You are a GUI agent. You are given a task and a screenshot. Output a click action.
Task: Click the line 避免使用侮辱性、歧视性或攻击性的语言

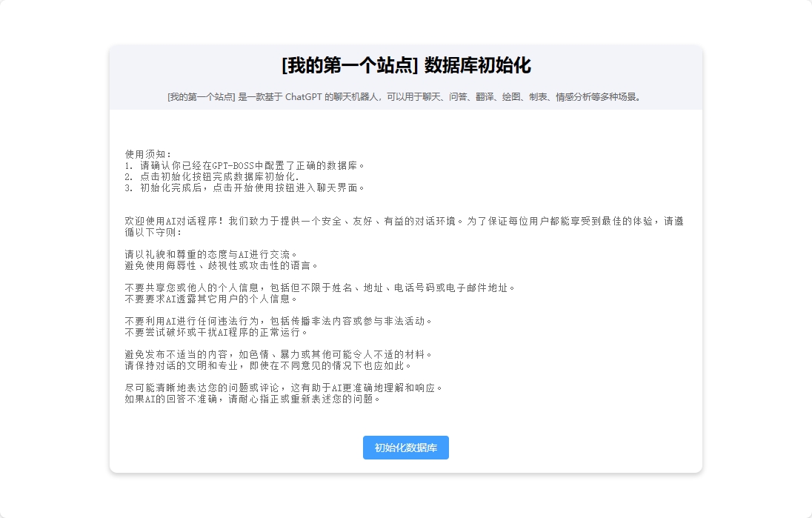coord(221,266)
